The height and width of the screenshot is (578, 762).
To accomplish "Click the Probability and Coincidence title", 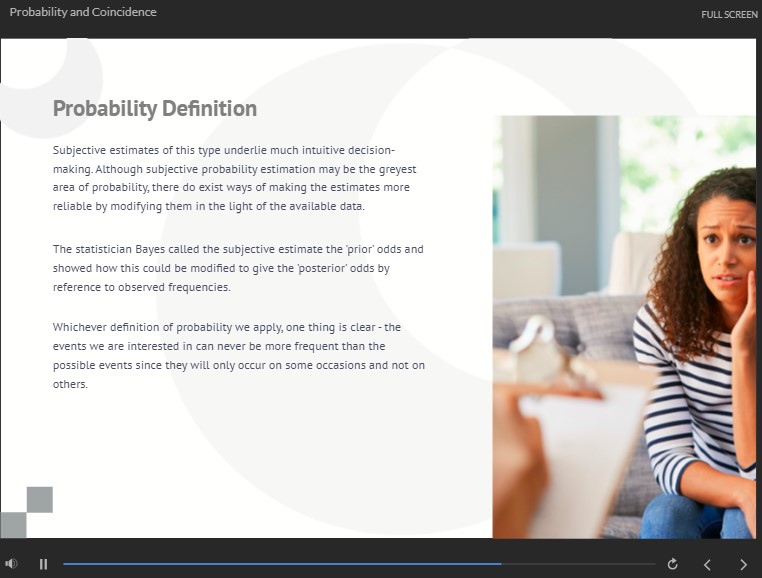I will point(83,12).
